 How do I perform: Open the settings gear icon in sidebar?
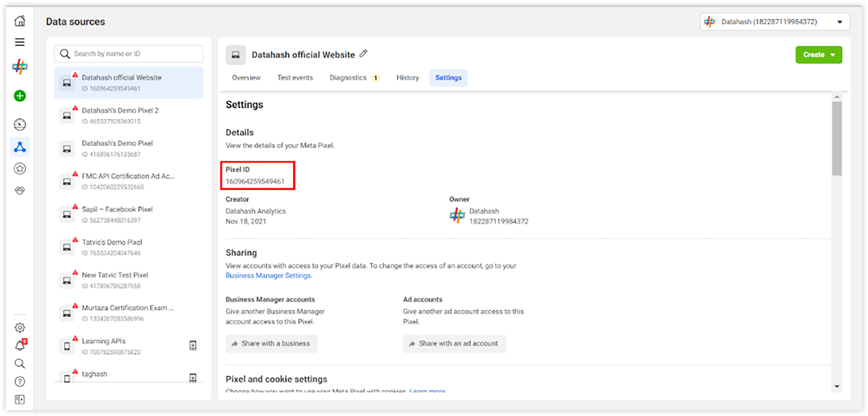coord(20,328)
